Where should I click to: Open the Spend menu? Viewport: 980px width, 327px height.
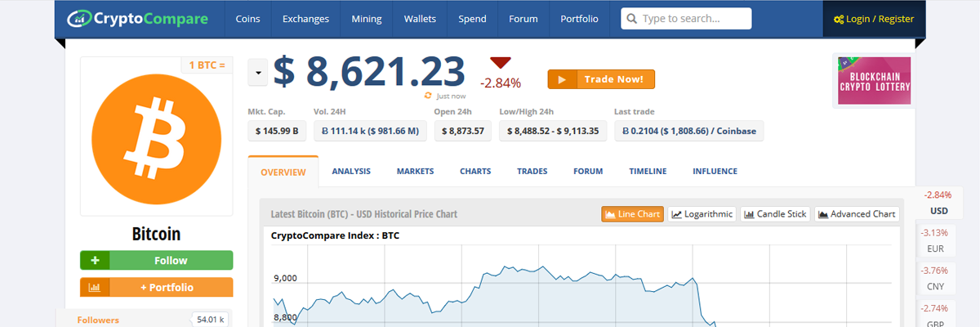(x=472, y=19)
